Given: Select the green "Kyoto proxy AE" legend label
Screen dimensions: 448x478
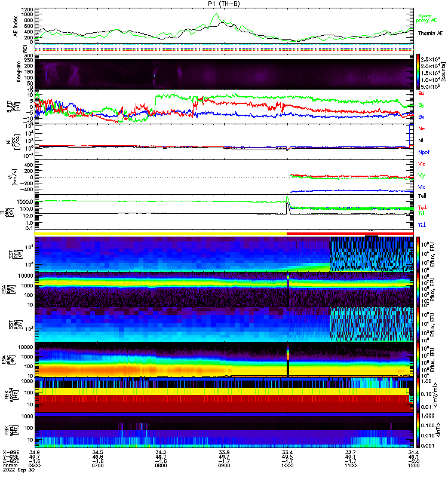Looking at the screenshot, I should [x=426, y=18].
